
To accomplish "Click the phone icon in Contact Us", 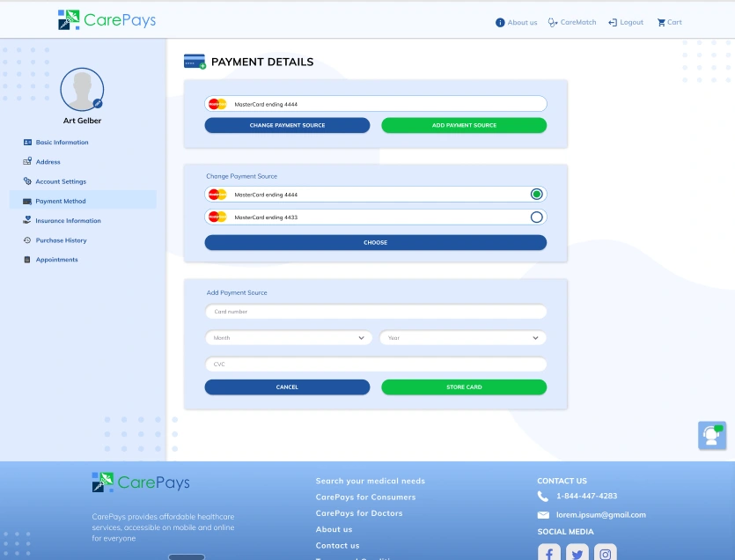I will click(543, 497).
